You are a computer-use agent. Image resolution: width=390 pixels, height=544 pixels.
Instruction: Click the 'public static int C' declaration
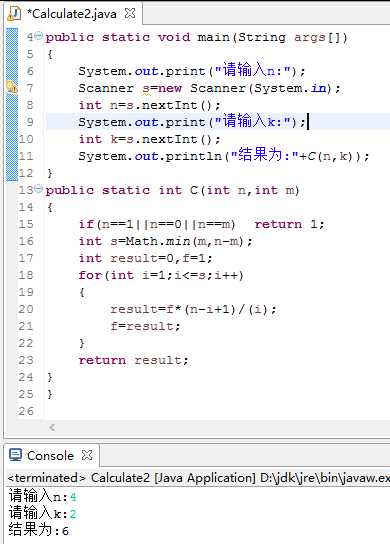pos(172,190)
